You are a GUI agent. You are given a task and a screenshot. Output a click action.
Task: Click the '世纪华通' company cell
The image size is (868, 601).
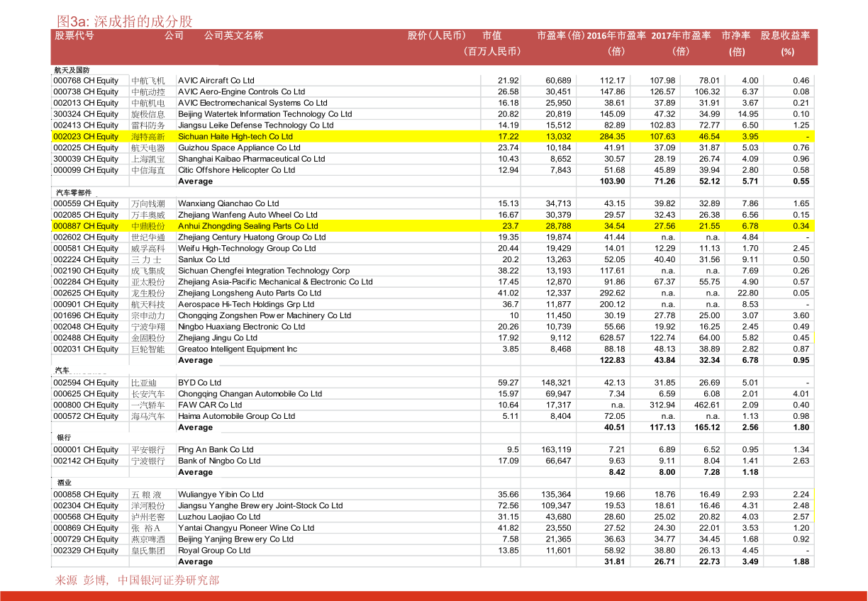148,237
